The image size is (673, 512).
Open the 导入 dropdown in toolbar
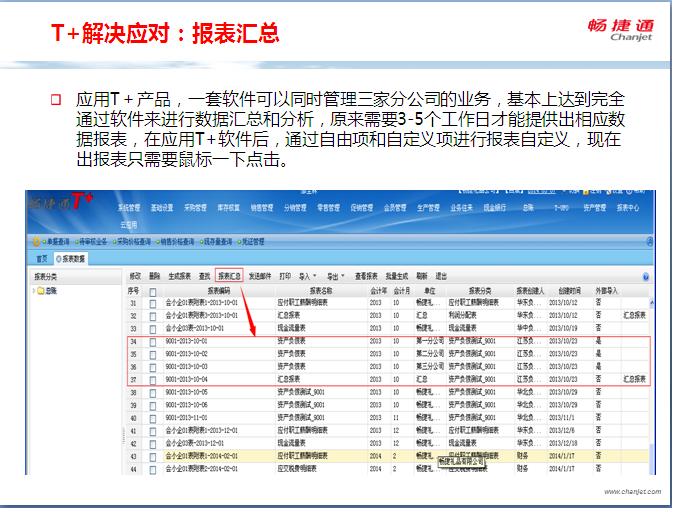tap(308, 276)
